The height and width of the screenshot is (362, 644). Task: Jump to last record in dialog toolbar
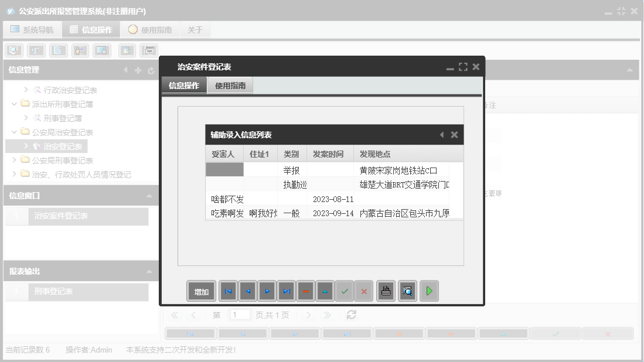point(287,291)
